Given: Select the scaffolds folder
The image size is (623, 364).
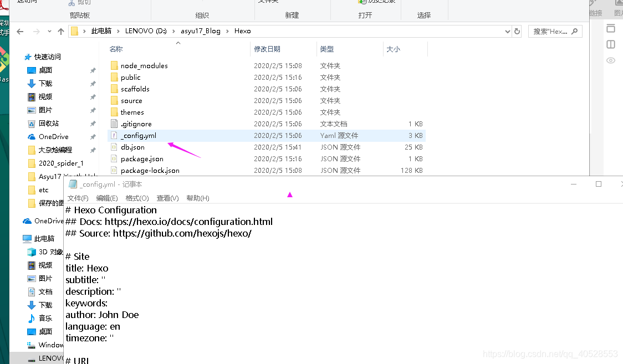Looking at the screenshot, I should [135, 89].
